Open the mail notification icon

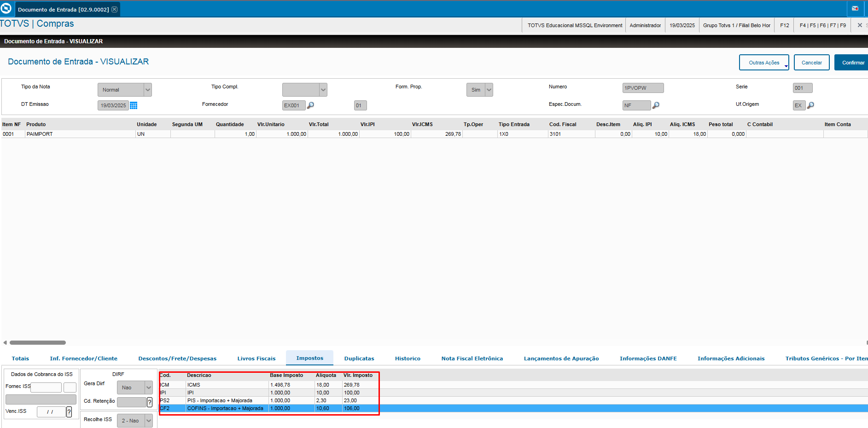pos(855,8)
